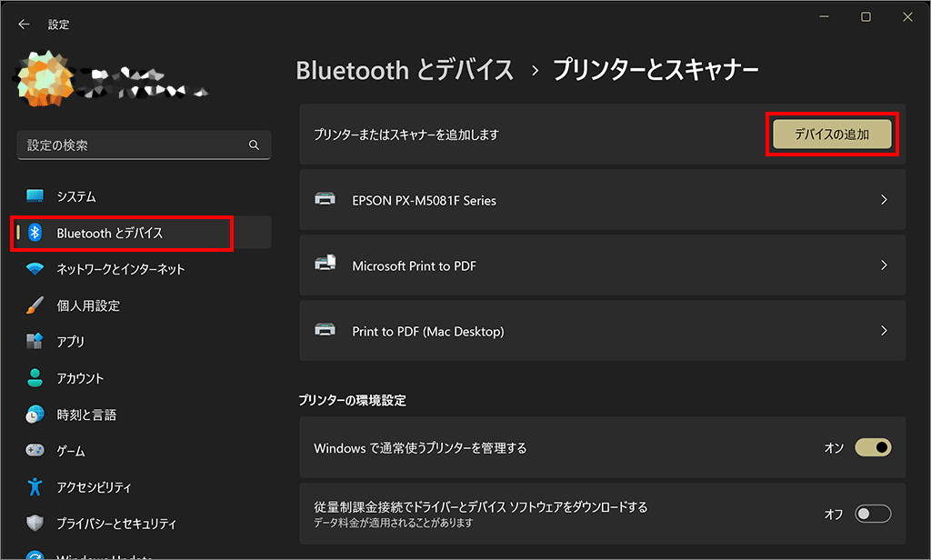
Task: Open システム in the sidebar
Action: 144,196
